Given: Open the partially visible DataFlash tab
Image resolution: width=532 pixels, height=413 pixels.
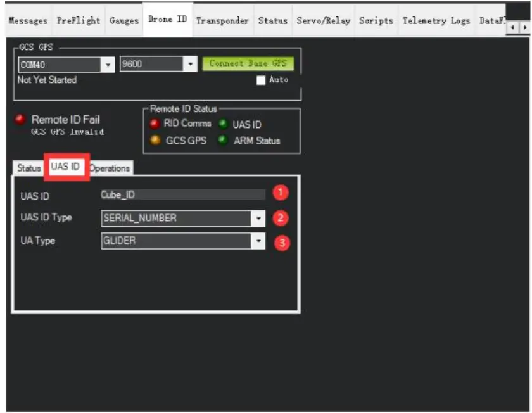Looking at the screenshot, I should [490, 21].
